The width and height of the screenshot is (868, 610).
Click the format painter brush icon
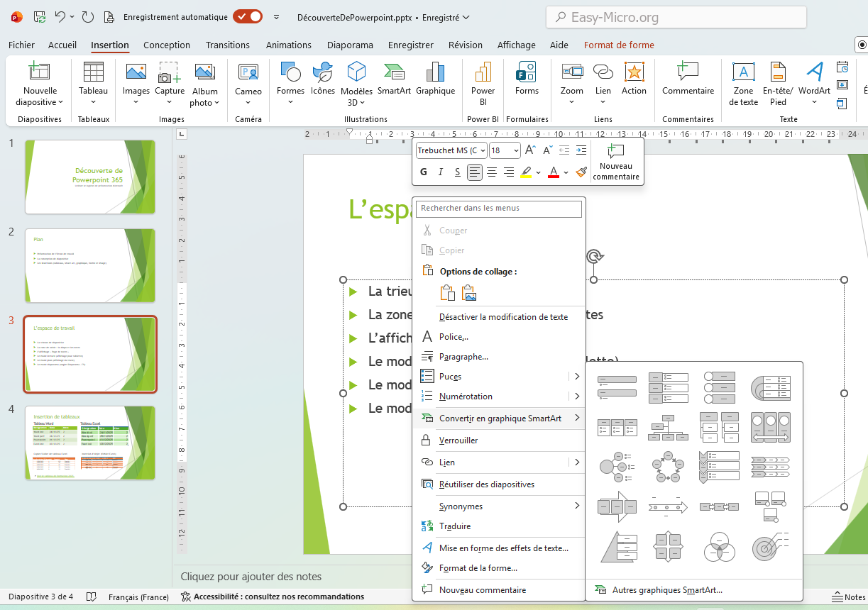tap(581, 172)
